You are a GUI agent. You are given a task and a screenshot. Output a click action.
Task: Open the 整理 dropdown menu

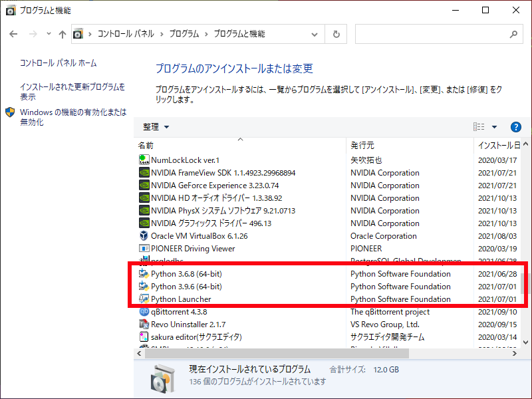click(156, 127)
